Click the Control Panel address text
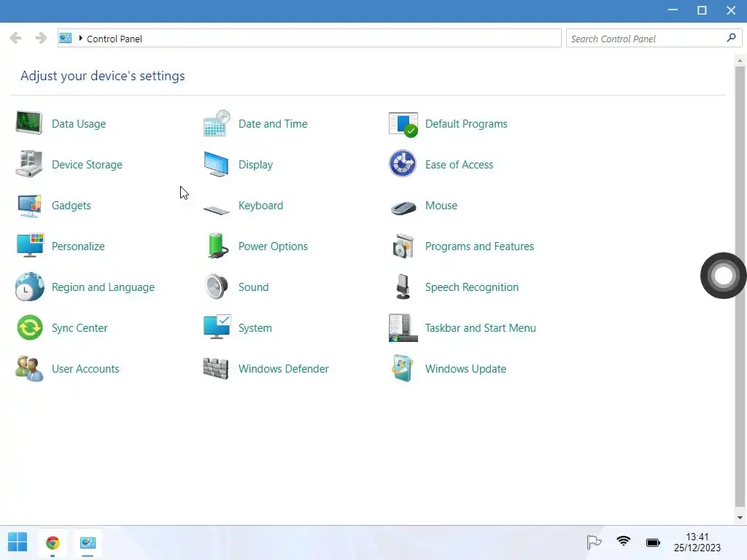This screenshot has width=747, height=560. pos(115,39)
